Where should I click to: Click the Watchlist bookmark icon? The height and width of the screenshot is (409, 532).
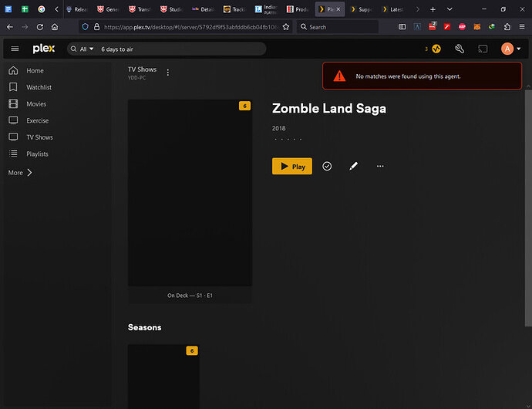coord(13,87)
